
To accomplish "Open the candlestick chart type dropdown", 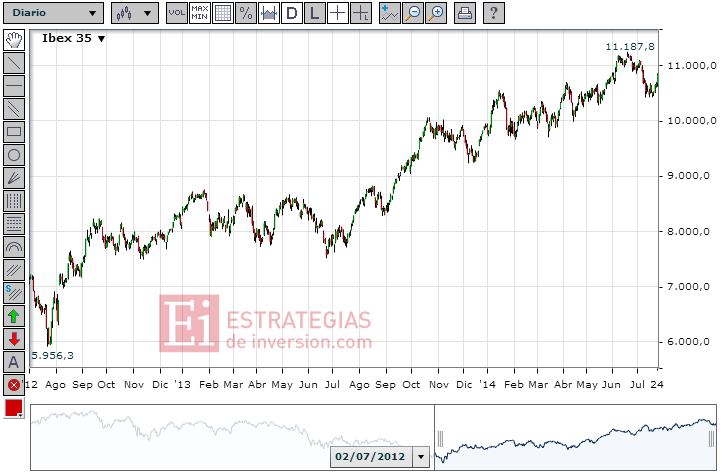I will (x=135, y=13).
